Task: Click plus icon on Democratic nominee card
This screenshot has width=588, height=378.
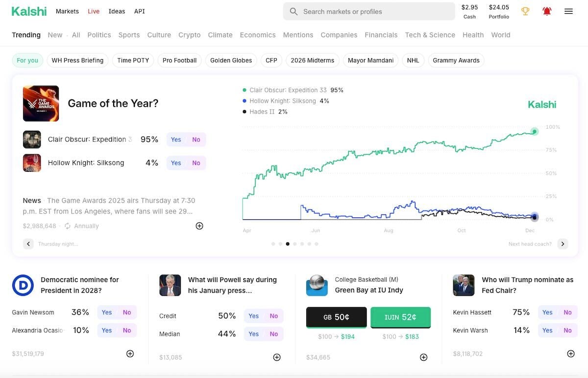Action: pos(130,354)
